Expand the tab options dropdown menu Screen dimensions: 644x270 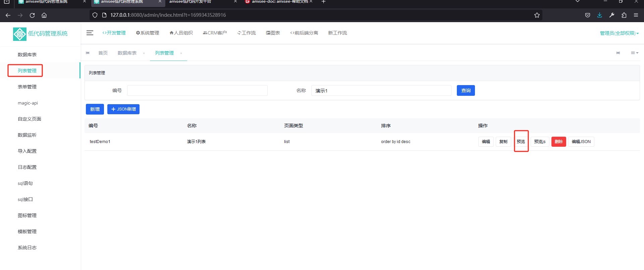click(x=634, y=53)
